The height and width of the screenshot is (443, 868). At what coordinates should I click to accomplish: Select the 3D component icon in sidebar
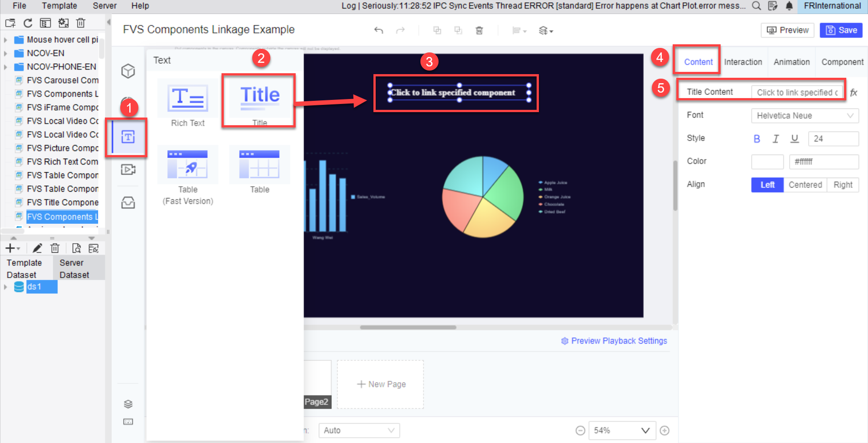click(x=128, y=71)
